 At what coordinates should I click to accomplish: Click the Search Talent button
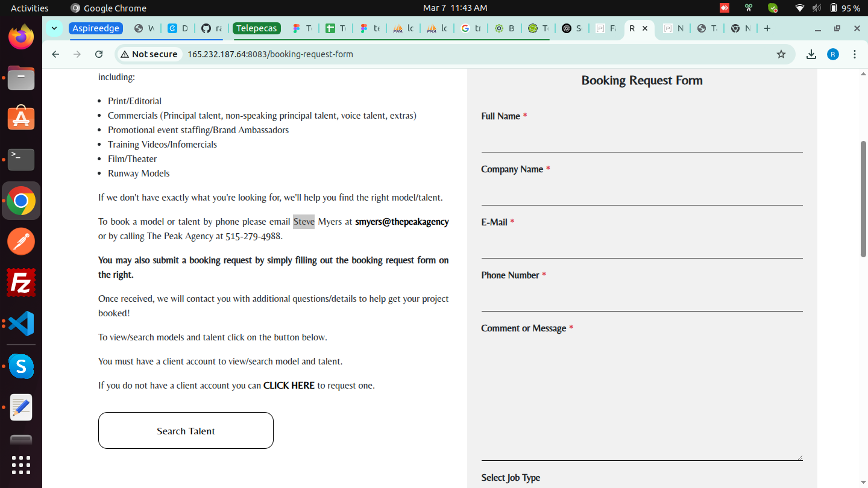coord(186,431)
